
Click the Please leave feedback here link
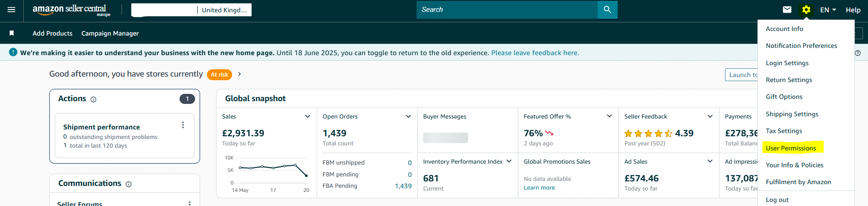click(535, 53)
